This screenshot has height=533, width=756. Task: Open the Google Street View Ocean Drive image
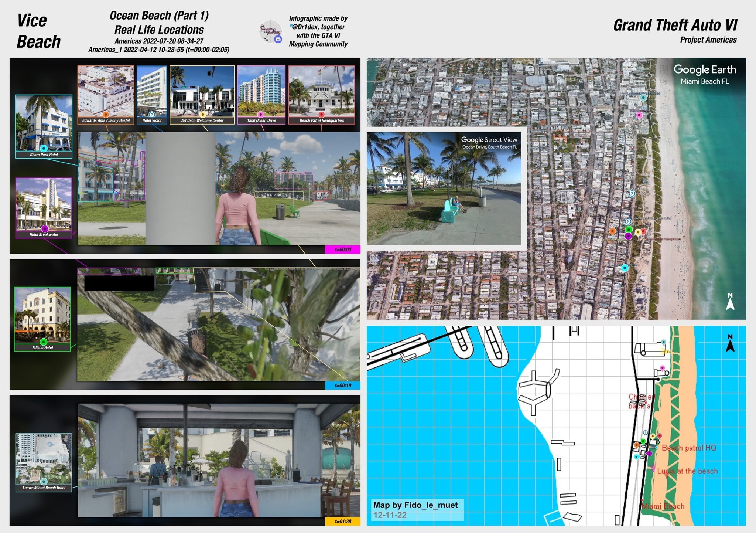pos(444,189)
